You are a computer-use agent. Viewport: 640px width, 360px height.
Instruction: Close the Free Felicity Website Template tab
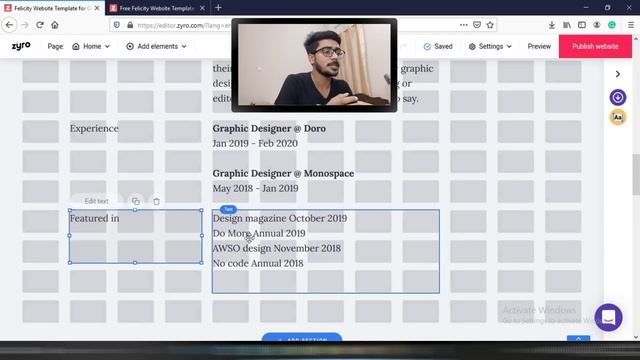[202, 8]
